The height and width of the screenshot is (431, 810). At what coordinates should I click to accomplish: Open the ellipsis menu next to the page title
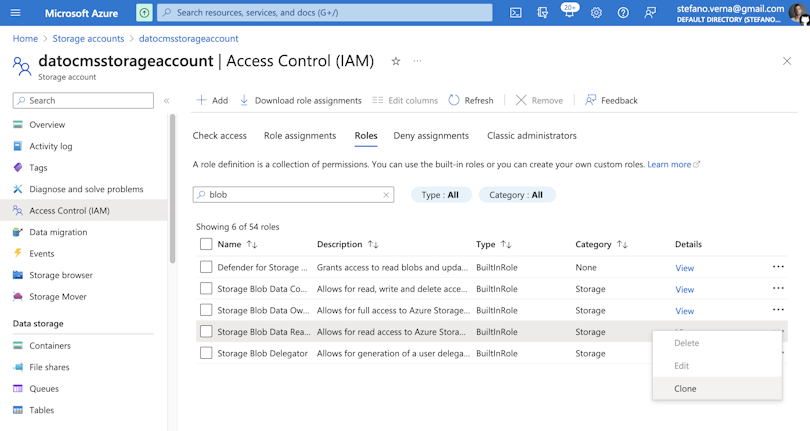[x=417, y=61]
